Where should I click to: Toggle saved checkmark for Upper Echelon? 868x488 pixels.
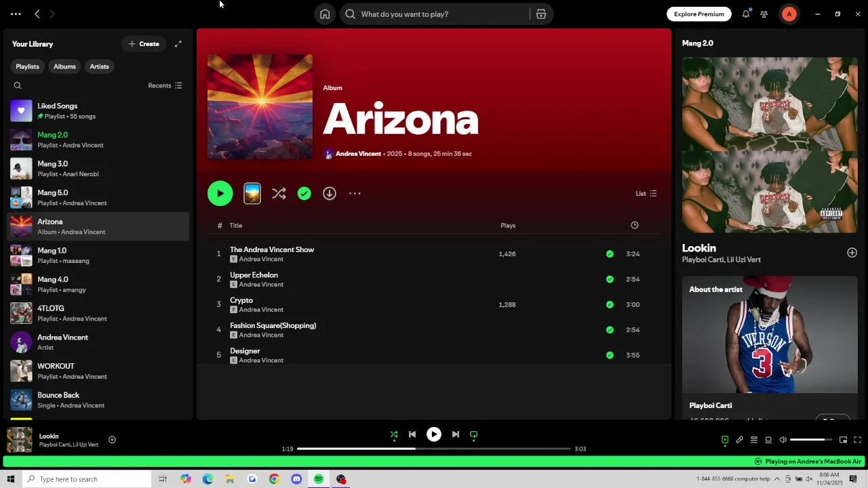coord(610,279)
